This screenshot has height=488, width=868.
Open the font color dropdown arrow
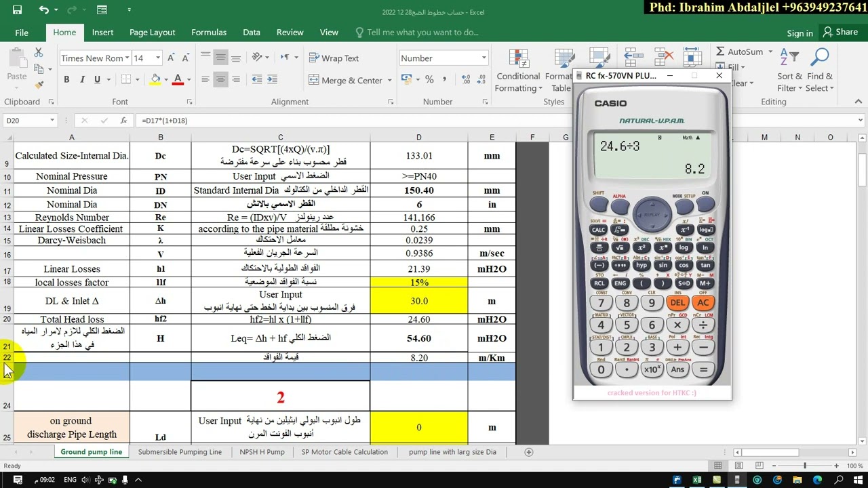point(189,80)
